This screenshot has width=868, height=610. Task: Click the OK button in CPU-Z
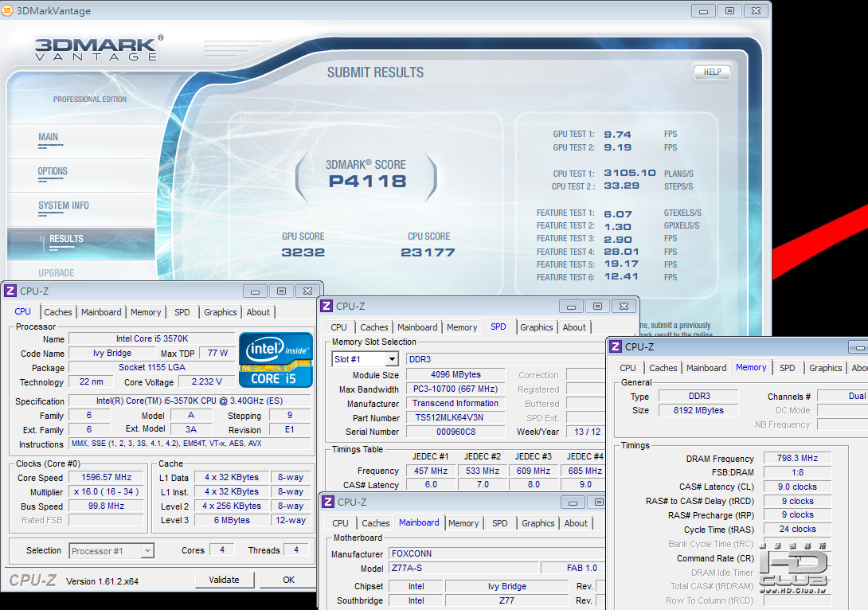pos(288,580)
